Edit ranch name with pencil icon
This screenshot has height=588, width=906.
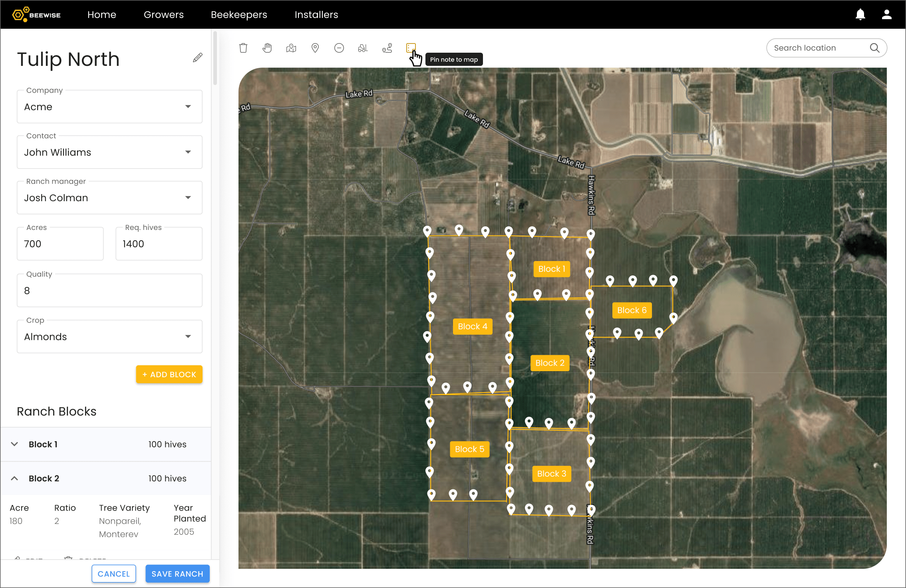(x=197, y=58)
